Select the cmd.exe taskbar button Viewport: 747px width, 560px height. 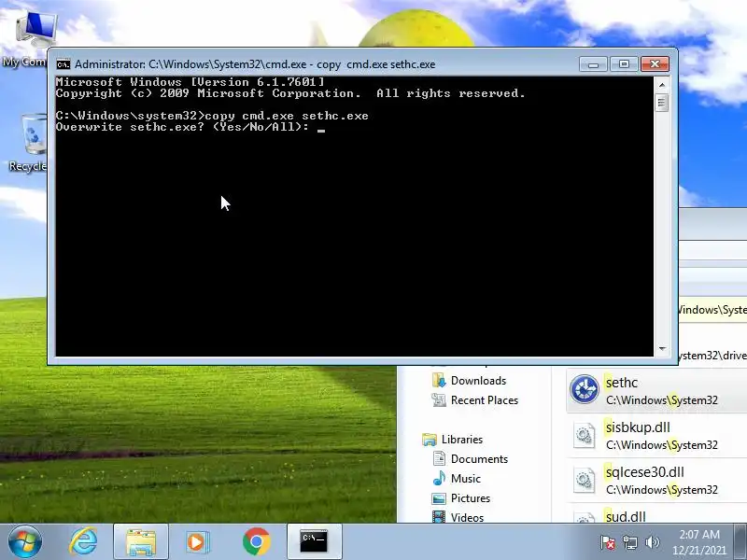[x=314, y=541]
